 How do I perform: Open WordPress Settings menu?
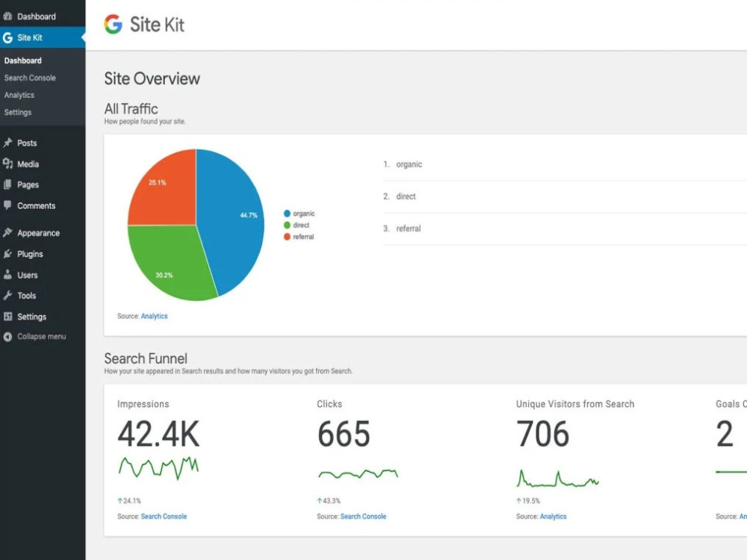coord(43,317)
